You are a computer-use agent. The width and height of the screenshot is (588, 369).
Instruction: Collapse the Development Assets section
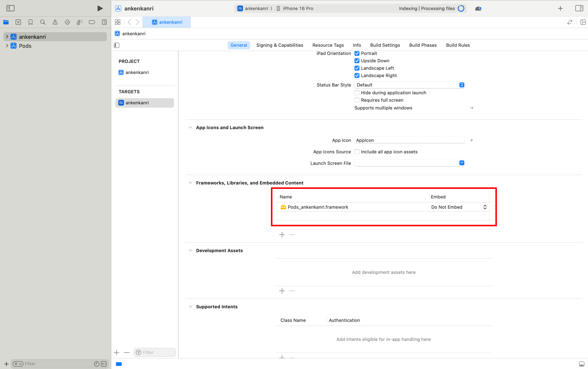190,250
